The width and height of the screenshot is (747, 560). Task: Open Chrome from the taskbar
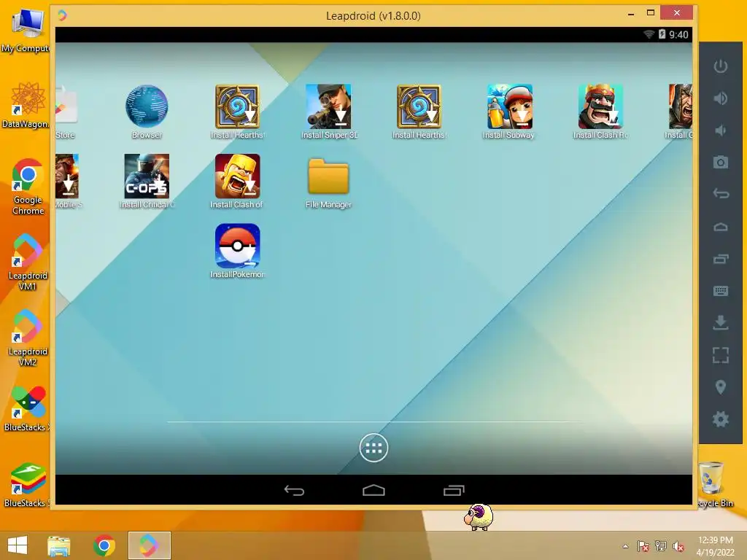tap(104, 545)
